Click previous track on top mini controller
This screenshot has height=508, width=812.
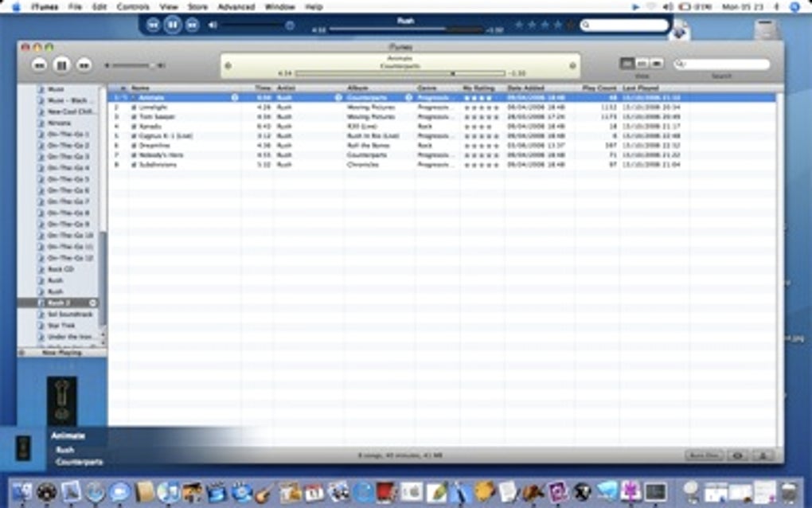[x=153, y=25]
